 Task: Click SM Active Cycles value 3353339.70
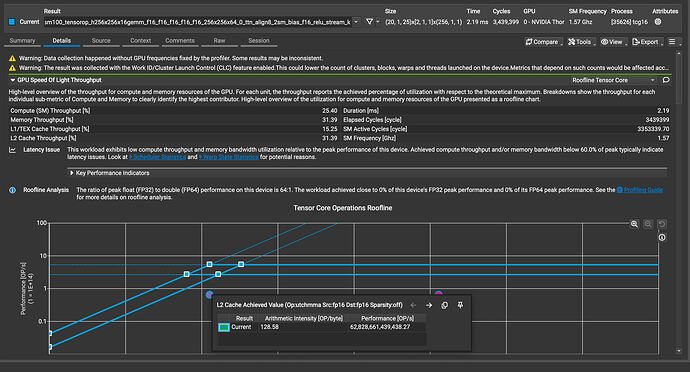tap(653, 129)
